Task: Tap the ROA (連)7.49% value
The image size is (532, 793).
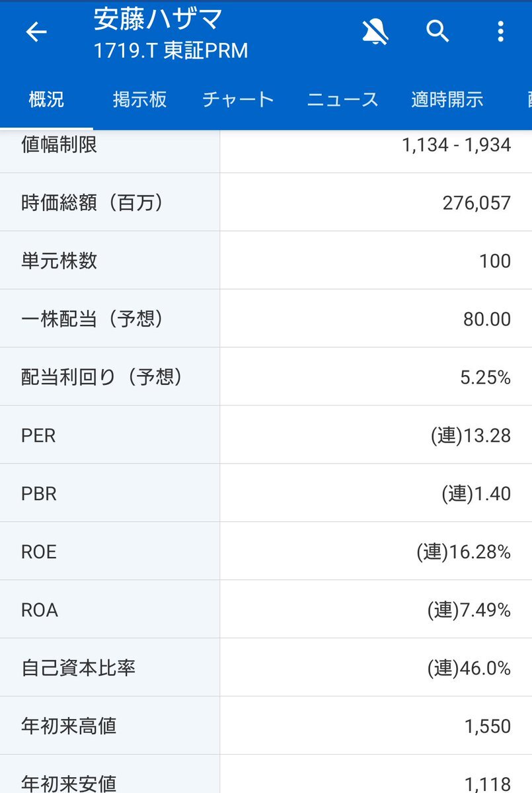Action: tap(469, 610)
